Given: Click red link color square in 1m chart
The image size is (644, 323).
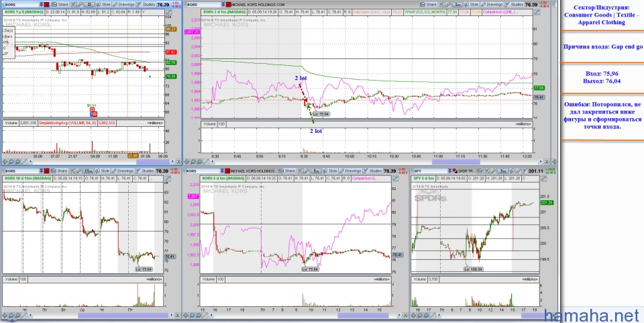Looking at the screenshot, I should (x=228, y=5).
